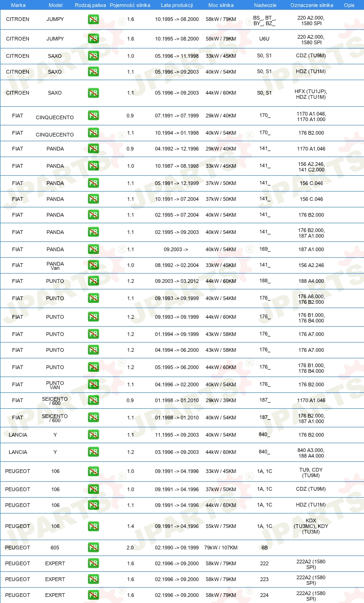Viewport: 364px width, 603px height.
Task: Click the Nadwozie column header
Action: 265,5
